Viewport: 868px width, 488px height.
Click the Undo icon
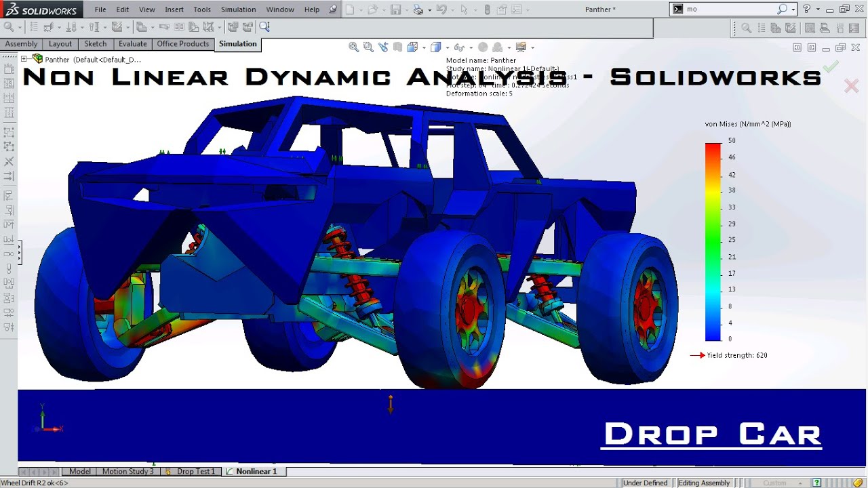coord(441,9)
